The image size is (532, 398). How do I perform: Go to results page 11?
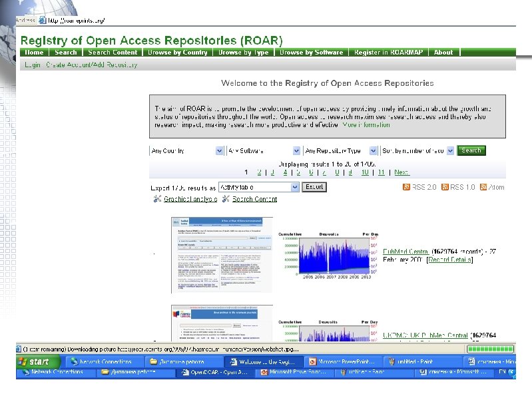click(x=382, y=172)
